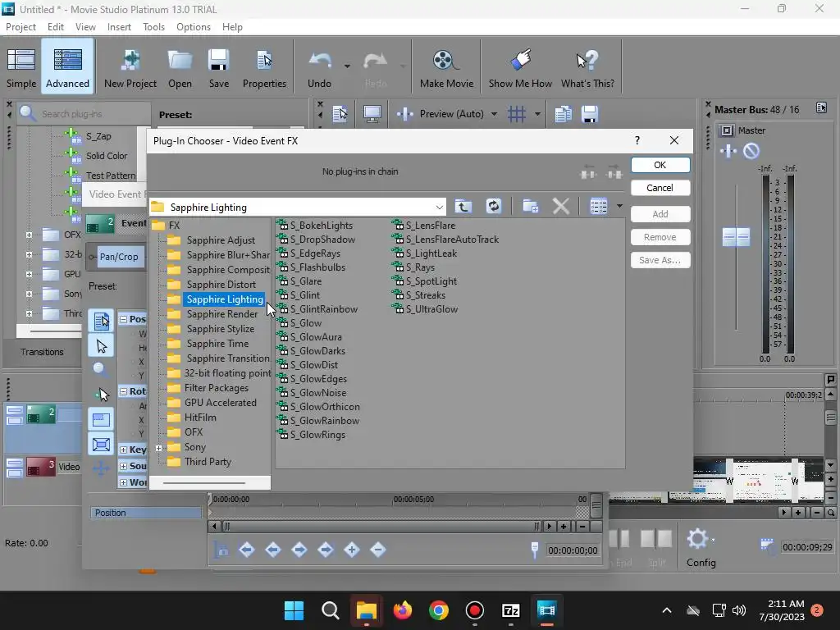Adjust the Master bus volume fader

pos(736,236)
